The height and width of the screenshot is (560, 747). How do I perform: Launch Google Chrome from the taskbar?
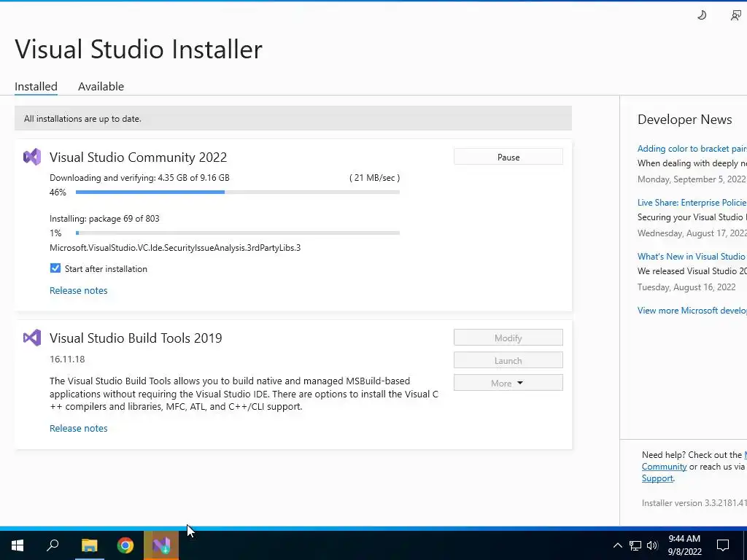(125, 545)
